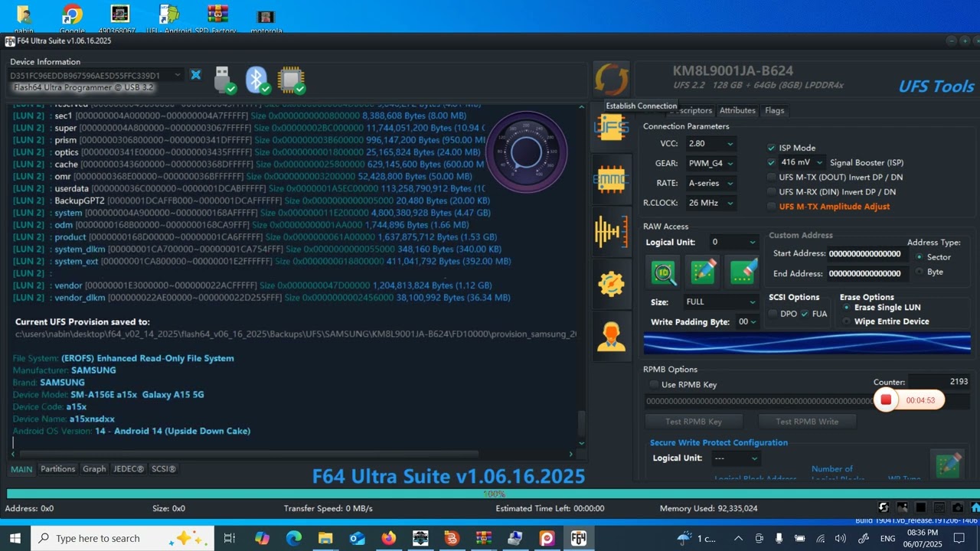Select Erase Single LUN option

[x=846, y=308]
